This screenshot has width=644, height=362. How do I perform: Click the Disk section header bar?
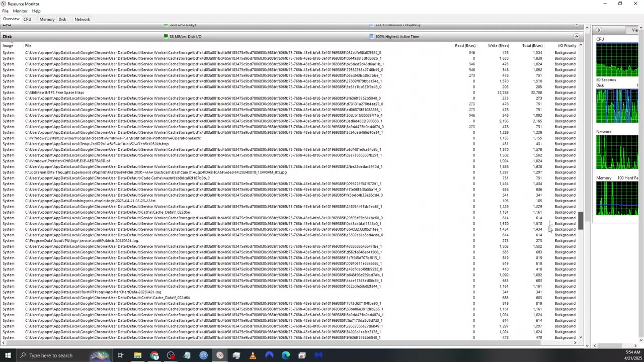click(292, 36)
